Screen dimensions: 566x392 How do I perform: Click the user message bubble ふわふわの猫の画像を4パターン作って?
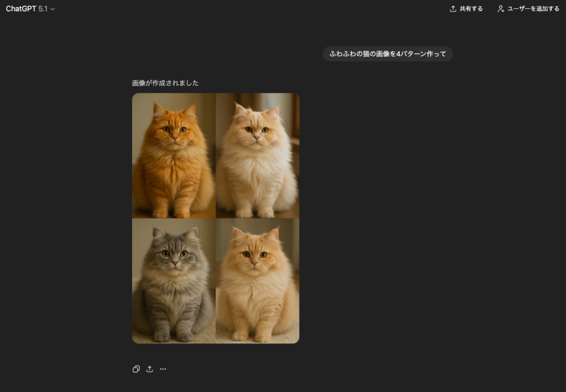coord(387,54)
